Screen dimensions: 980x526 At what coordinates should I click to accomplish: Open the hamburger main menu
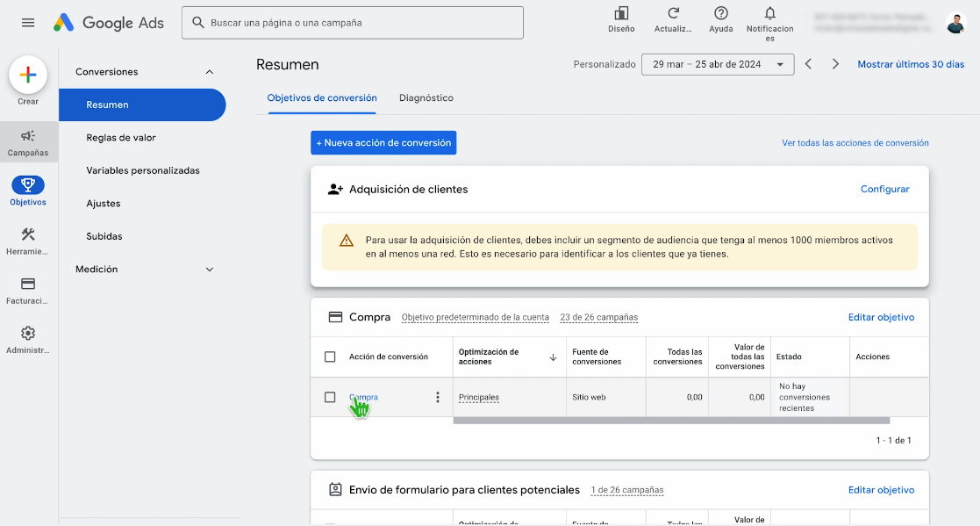pyautogui.click(x=28, y=23)
